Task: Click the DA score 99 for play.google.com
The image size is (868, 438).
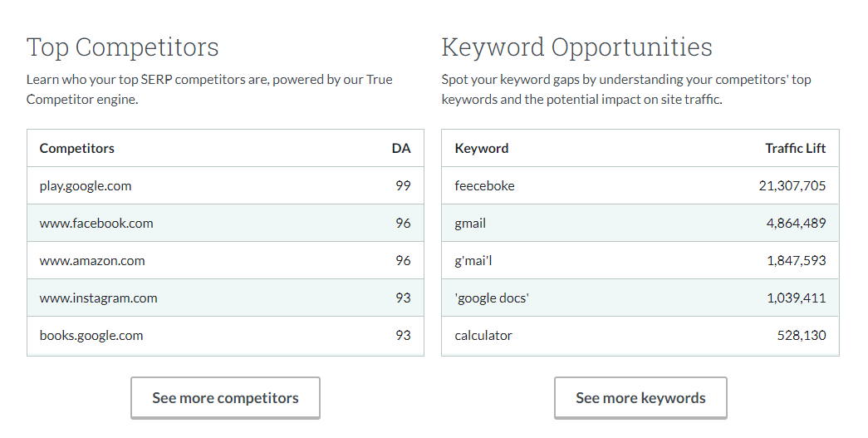Action: (403, 186)
